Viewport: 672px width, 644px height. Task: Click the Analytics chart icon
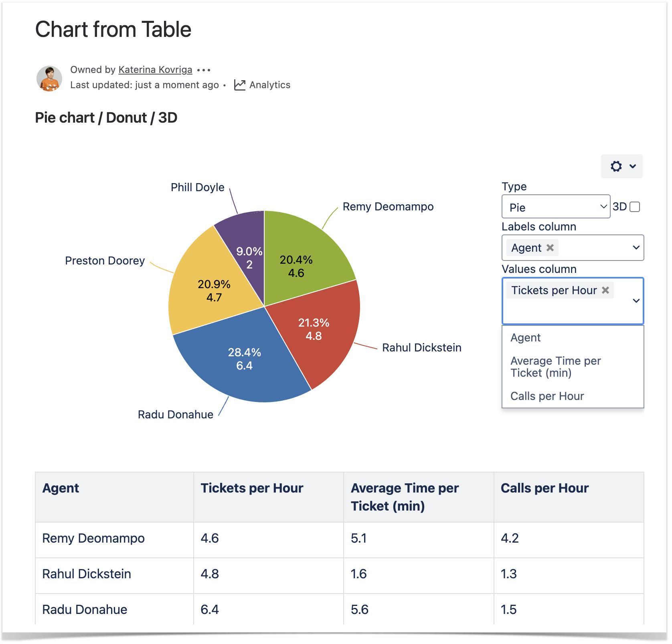(240, 85)
